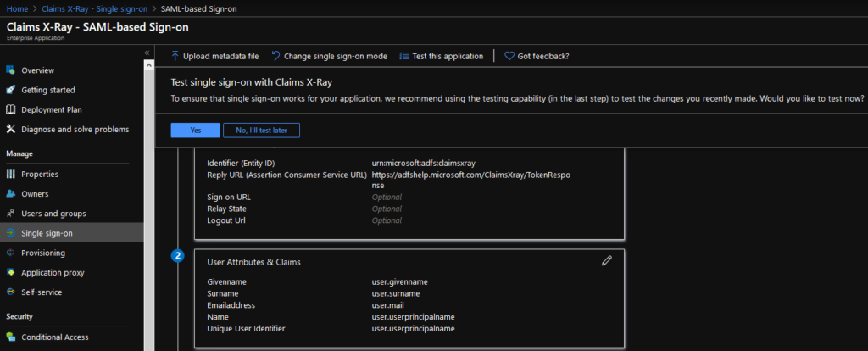Screen dimensions: 868x351
Task: Click Upload metadata file toolbar button
Action: click(214, 56)
